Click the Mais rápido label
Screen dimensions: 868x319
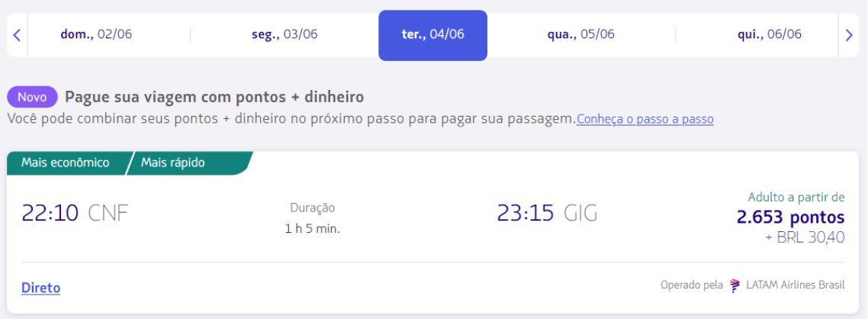coord(172,163)
